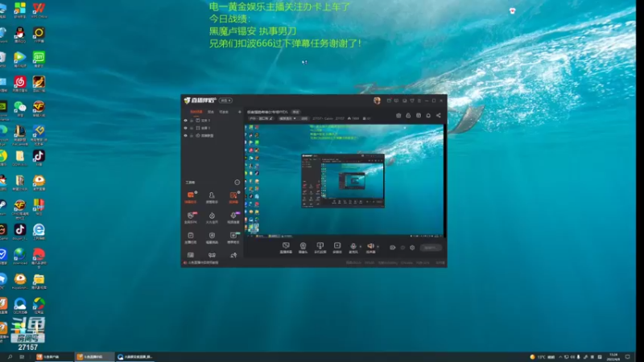Open the streamer avatar in the title bar
Image resolution: width=644 pixels, height=362 pixels.
click(x=377, y=101)
